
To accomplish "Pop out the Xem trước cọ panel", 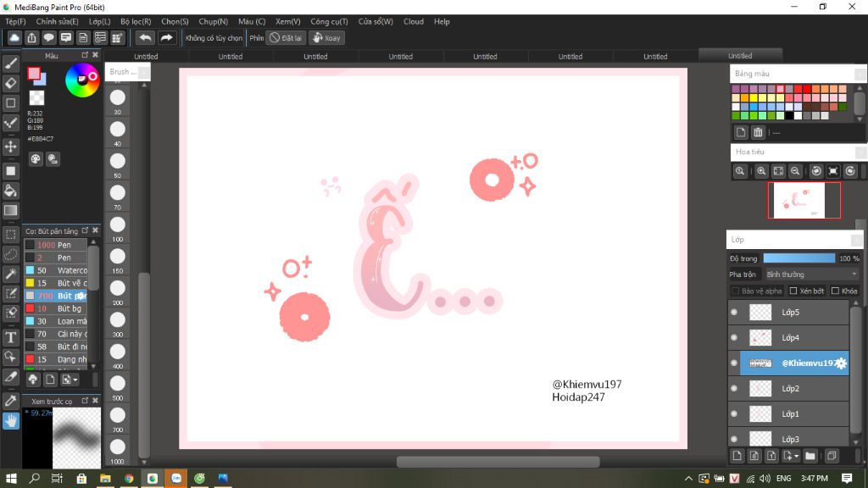I will coord(85,400).
